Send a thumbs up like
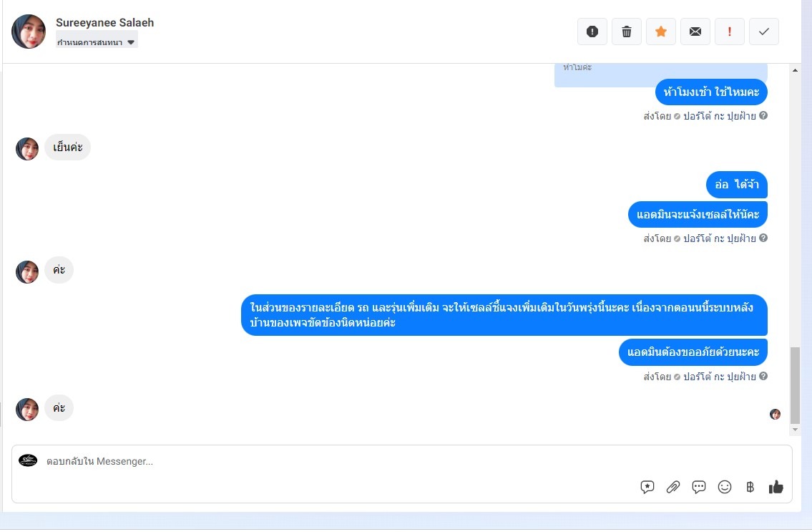Image resolution: width=812 pixels, height=532 pixels. click(x=776, y=487)
